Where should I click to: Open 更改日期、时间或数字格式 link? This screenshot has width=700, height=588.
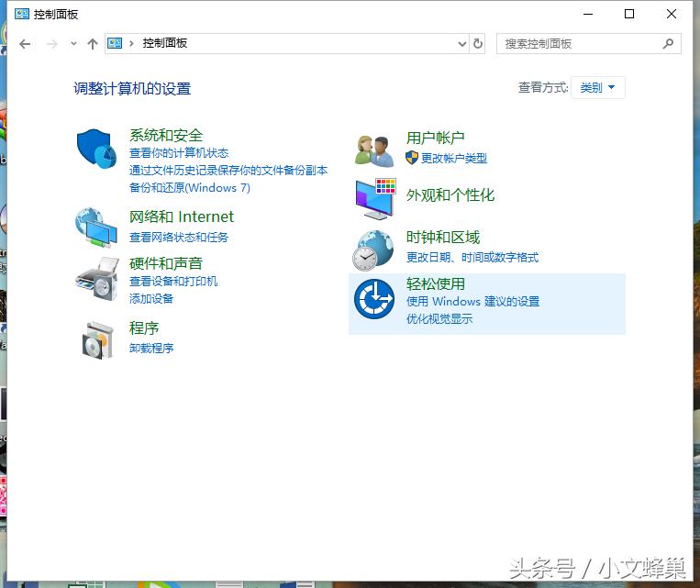tap(472, 257)
